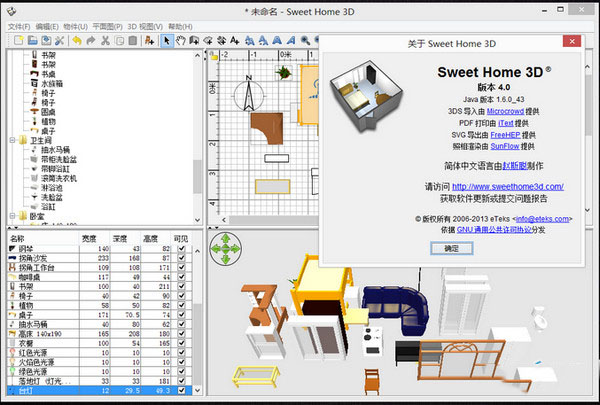Open the 物件(U) menu
Viewport: 600px width, 405px height.
[75, 26]
